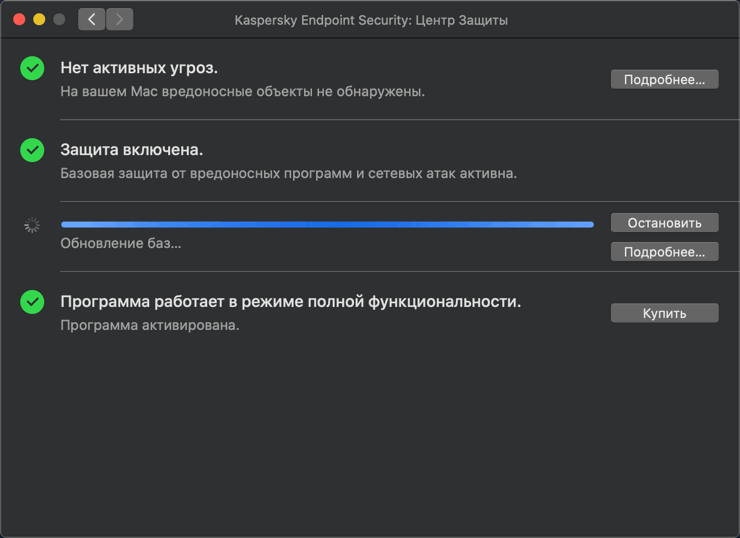Close the window with the red button
740x538 pixels.
click(19, 19)
